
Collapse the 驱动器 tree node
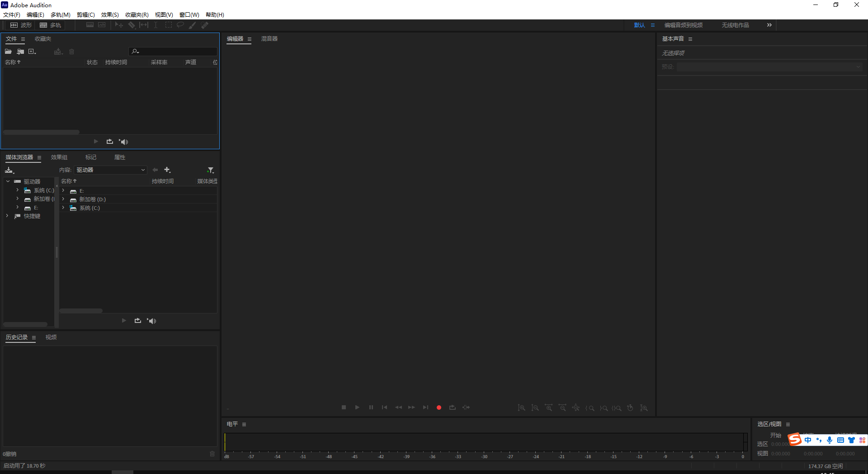click(x=7, y=181)
